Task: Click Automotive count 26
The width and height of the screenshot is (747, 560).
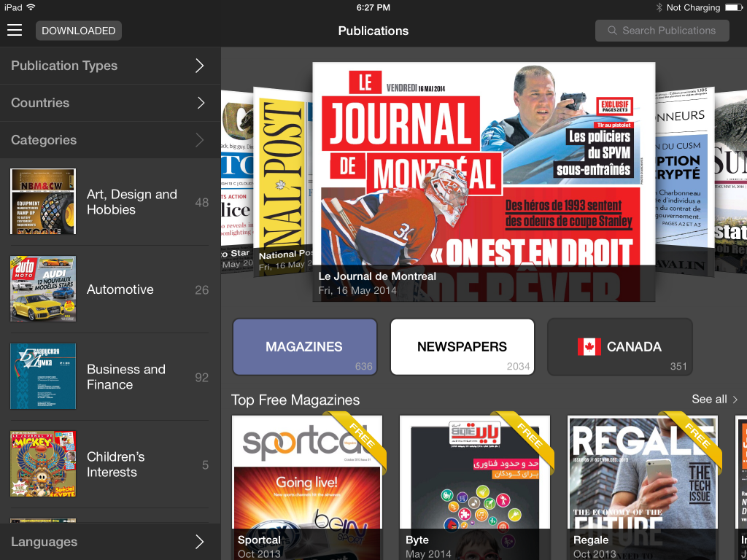Action: [201, 290]
